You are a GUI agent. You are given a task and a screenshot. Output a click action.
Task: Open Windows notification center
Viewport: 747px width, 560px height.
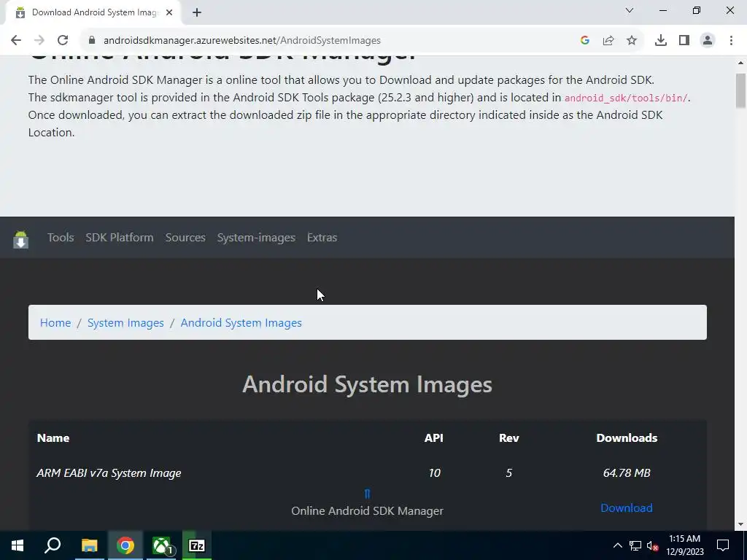pyautogui.click(x=723, y=545)
